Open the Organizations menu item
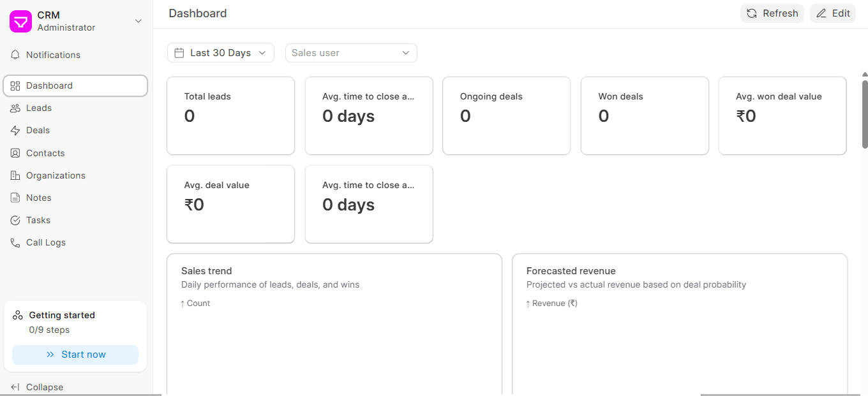 (56, 175)
